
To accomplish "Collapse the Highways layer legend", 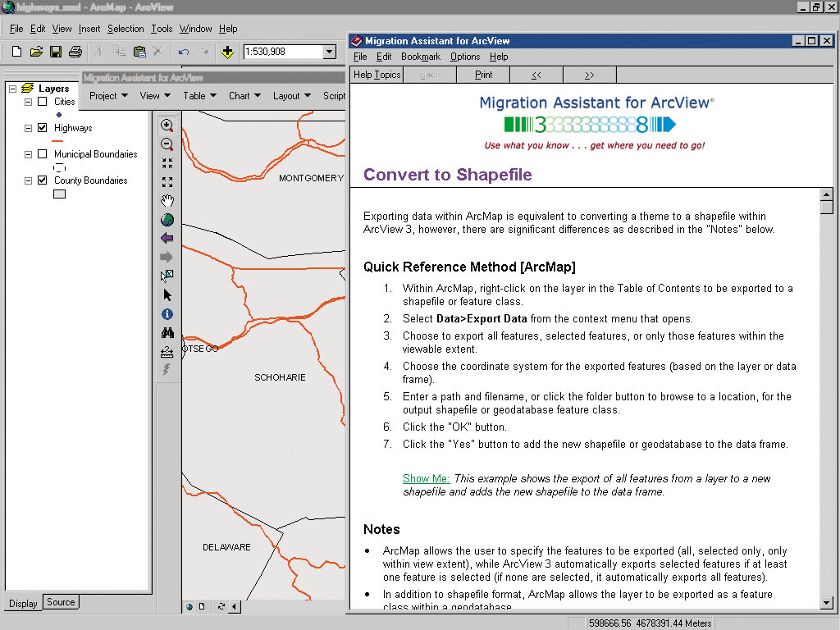I will [29, 128].
